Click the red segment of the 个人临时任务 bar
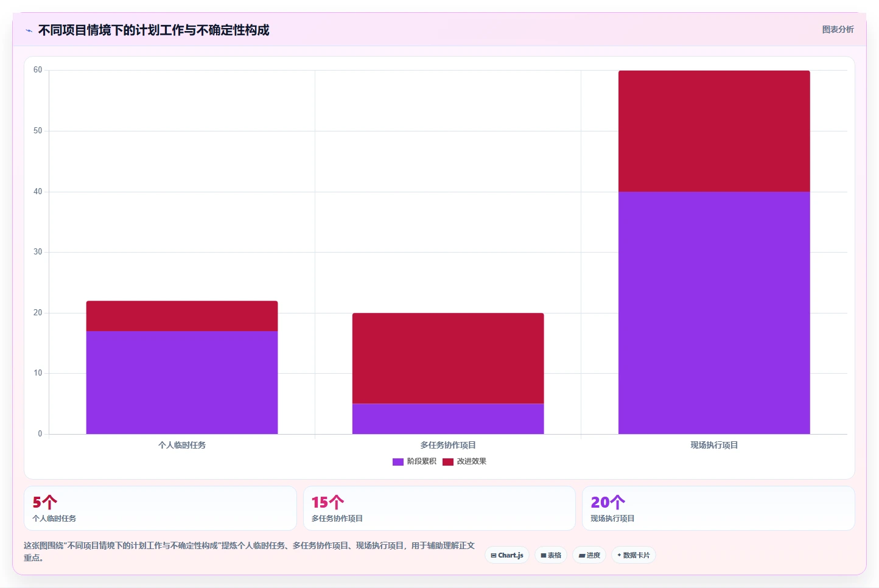 (x=182, y=316)
